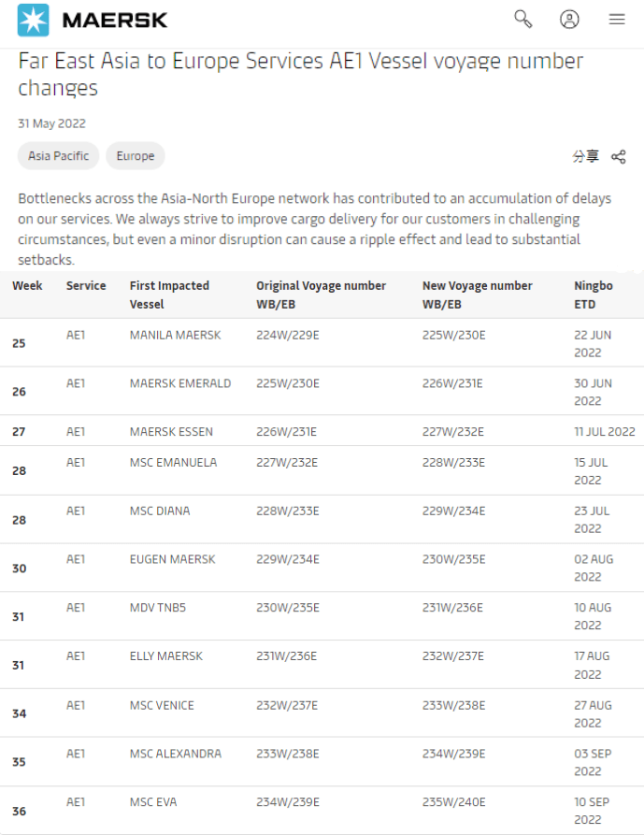The height and width of the screenshot is (835, 644).
Task: Click the Original Voyage number column header
Action: 321,295
